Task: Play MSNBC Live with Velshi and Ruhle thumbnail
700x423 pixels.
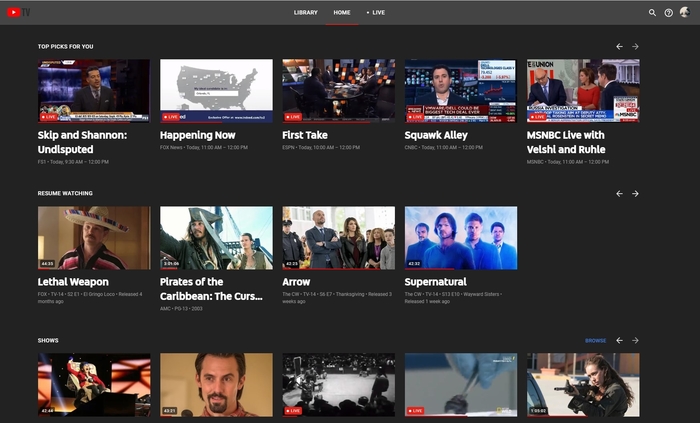Action: pos(583,91)
